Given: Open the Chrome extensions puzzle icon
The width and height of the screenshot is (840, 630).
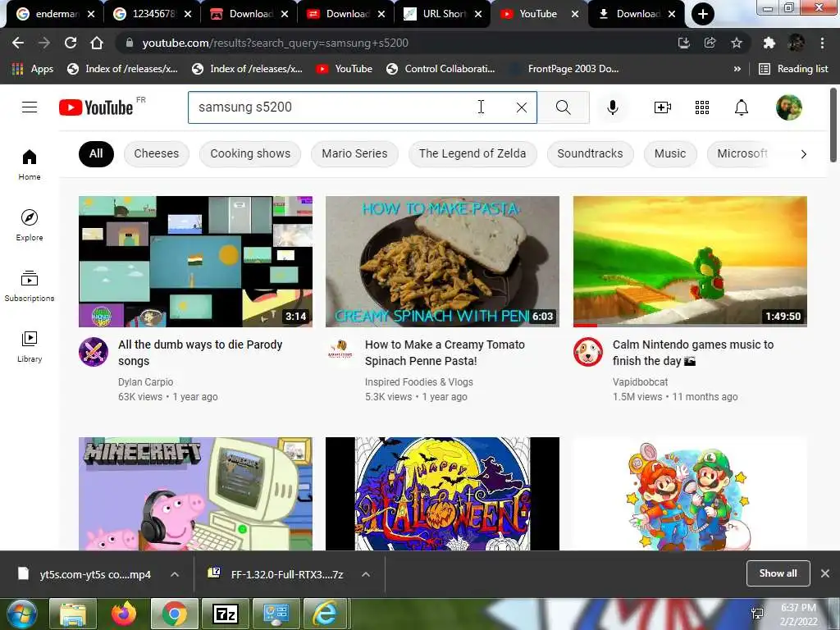Looking at the screenshot, I should point(769,43).
